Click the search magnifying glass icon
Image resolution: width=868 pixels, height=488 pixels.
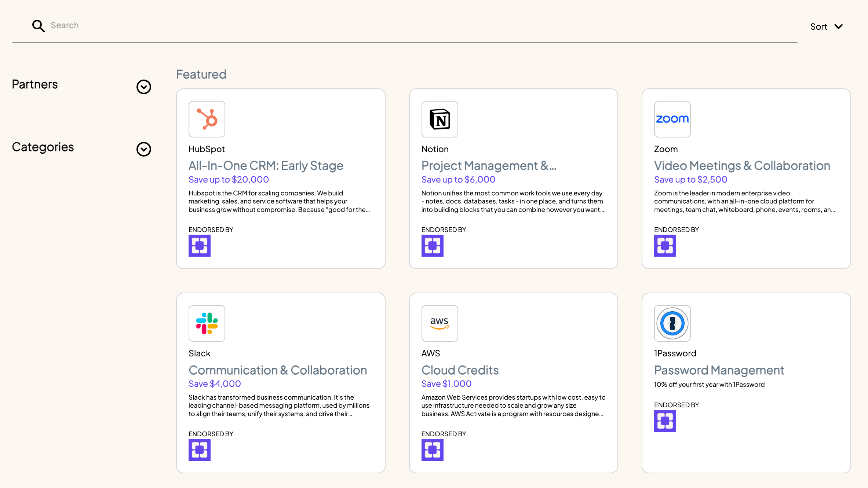38,26
